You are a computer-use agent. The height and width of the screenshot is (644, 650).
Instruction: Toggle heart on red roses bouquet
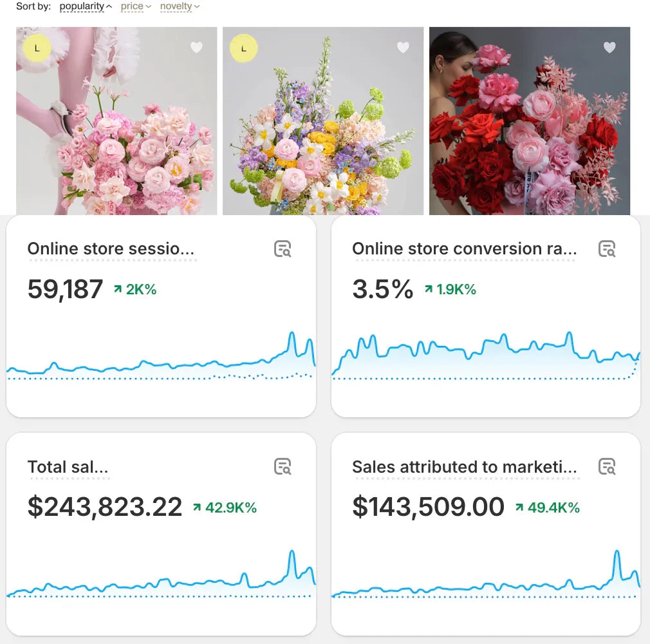[x=609, y=47]
